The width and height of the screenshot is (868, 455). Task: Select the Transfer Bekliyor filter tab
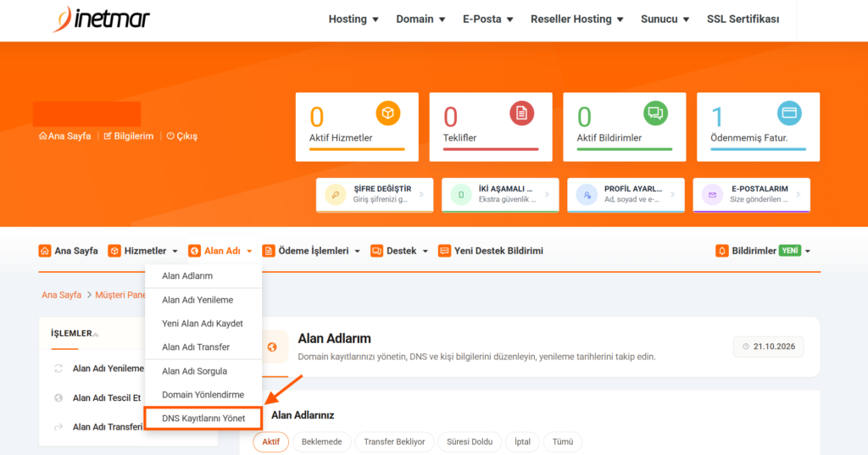(394, 441)
